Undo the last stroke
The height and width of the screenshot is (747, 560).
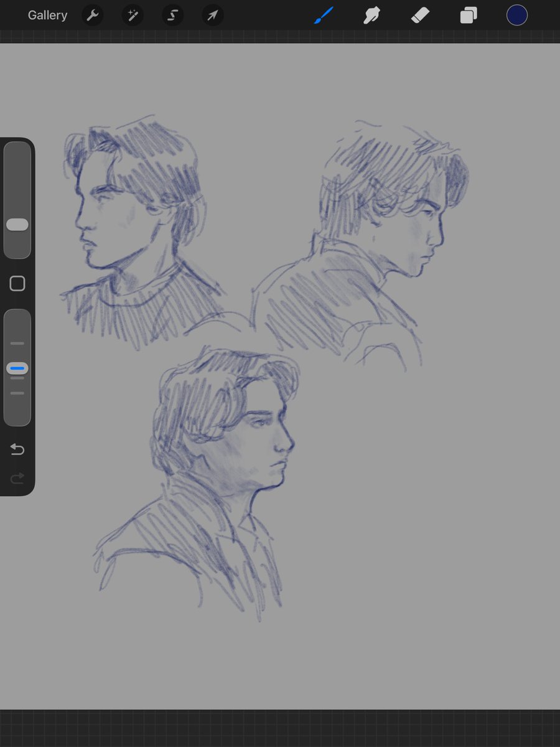17,449
